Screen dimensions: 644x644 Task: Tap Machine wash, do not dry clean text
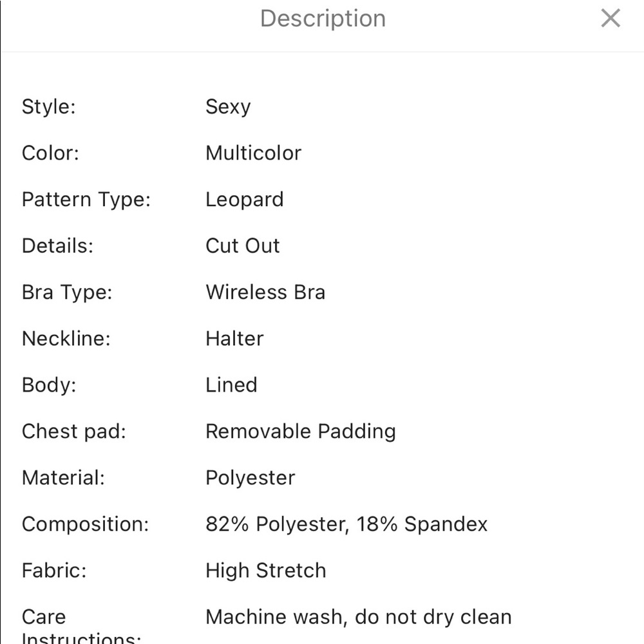coord(358,617)
